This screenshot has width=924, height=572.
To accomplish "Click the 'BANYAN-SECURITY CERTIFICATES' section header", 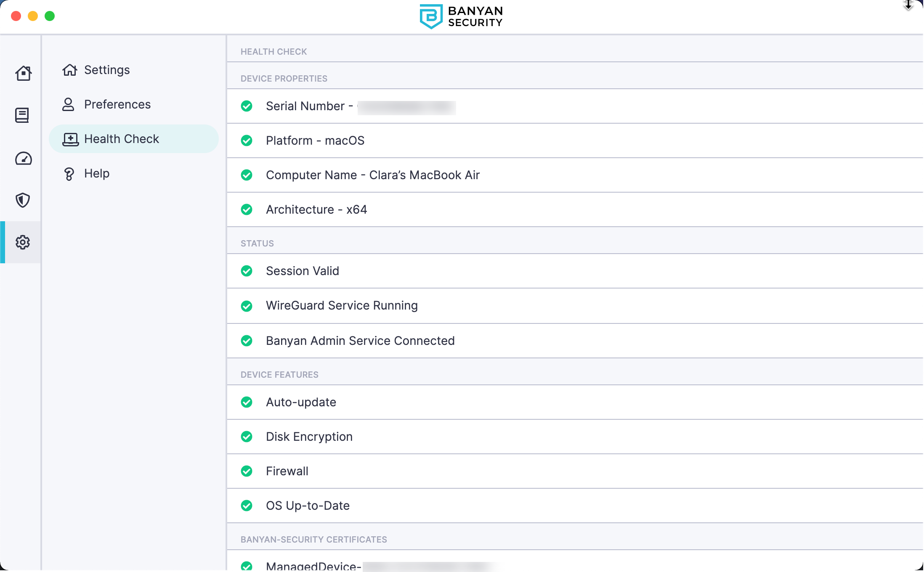I will 314,540.
